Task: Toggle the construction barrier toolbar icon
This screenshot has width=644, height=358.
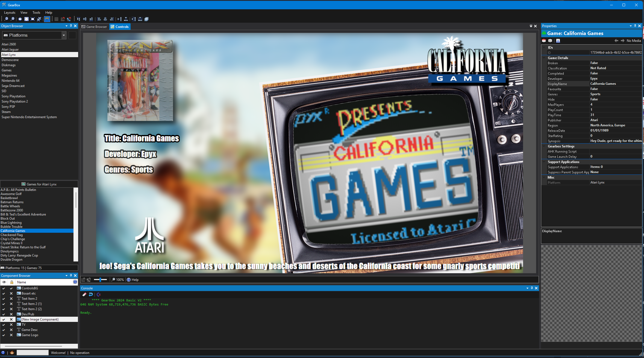Action: (47, 19)
